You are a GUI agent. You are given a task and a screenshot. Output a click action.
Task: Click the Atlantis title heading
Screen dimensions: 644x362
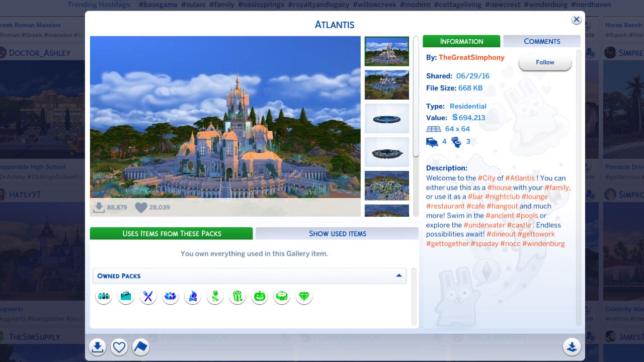[x=335, y=25]
